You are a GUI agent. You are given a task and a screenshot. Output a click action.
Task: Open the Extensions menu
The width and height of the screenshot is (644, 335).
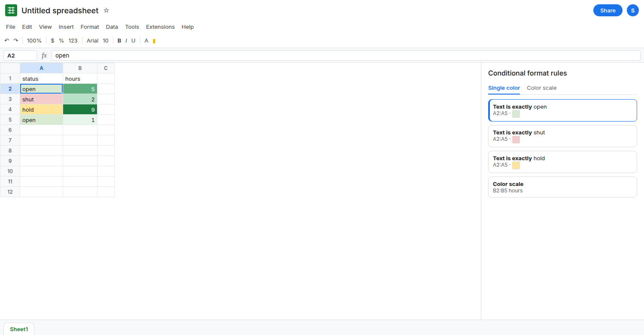(161, 27)
